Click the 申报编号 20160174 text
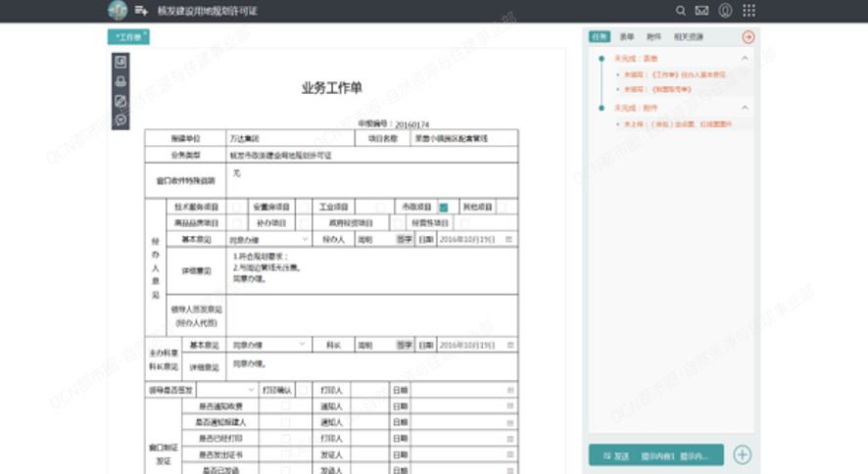868x474 pixels. [393, 124]
